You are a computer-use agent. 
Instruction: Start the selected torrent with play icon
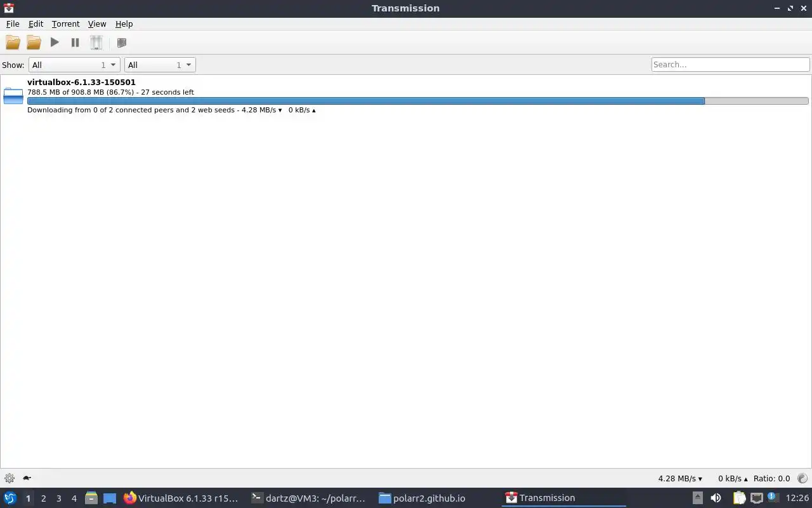(x=55, y=43)
